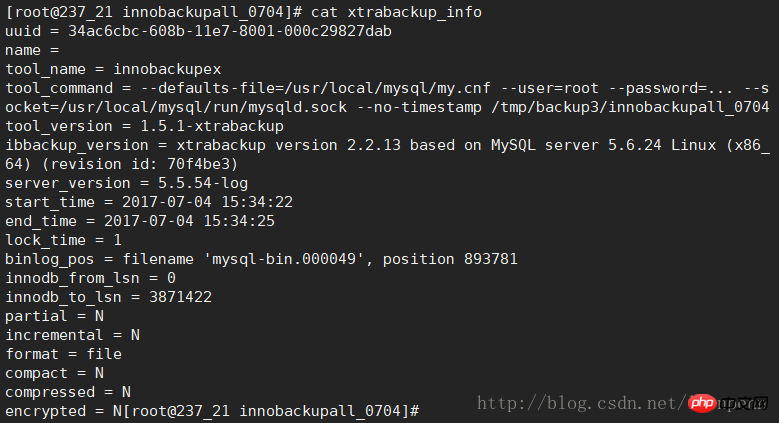
Task: Click the mysql-bin.000049 filename
Action: point(284,259)
